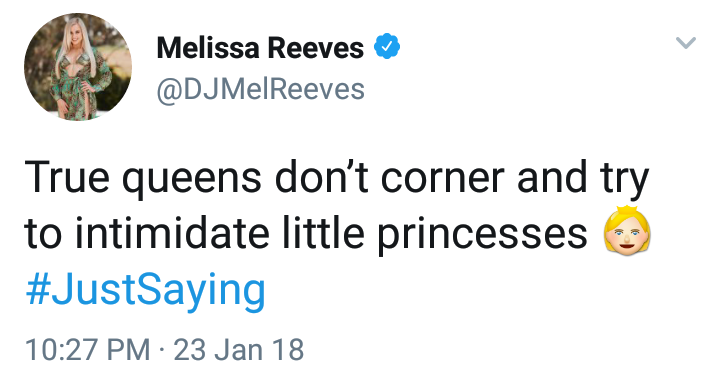Open the #JustSaying hashtag
720x378 pixels.
coord(146,291)
